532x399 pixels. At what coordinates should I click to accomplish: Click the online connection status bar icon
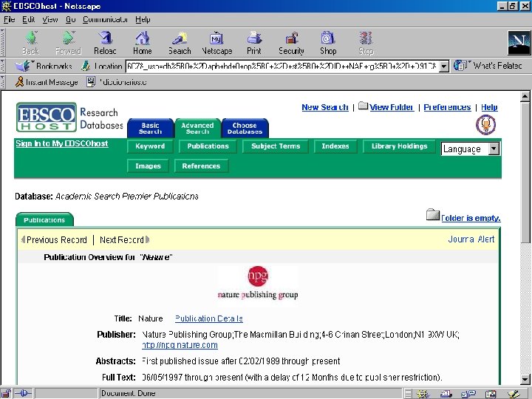[23, 394]
